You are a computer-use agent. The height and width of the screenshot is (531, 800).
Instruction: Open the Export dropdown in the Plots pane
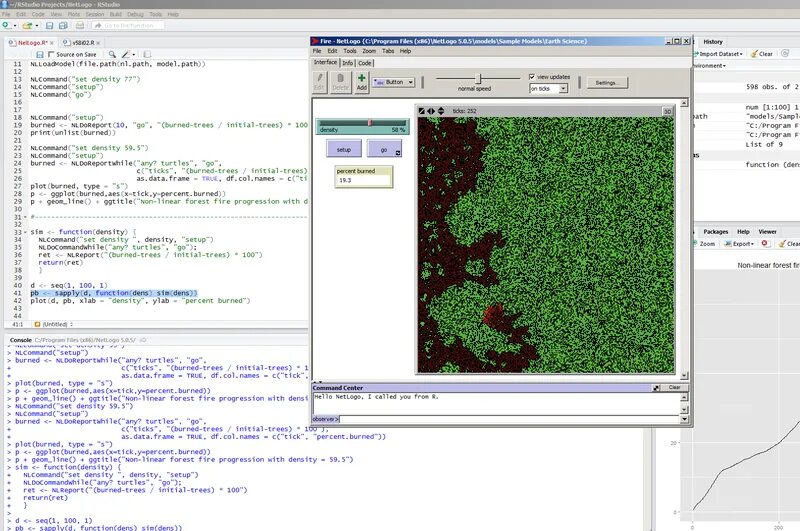click(x=739, y=244)
